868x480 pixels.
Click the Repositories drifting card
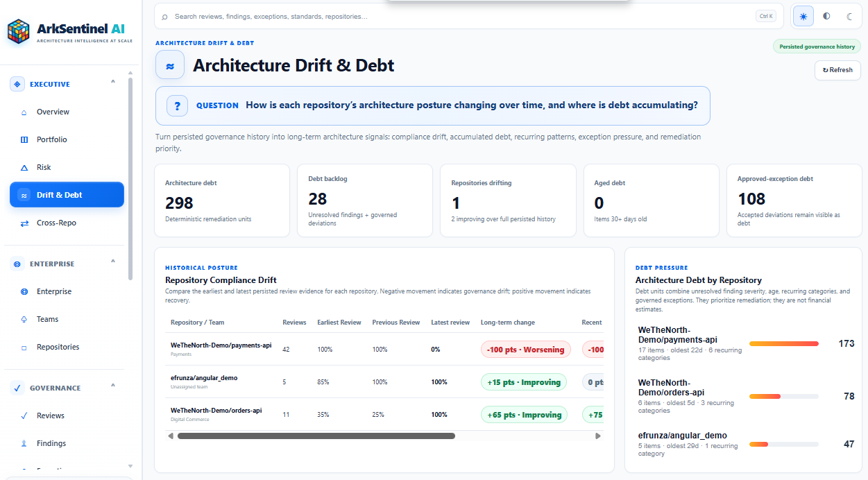[x=508, y=200]
